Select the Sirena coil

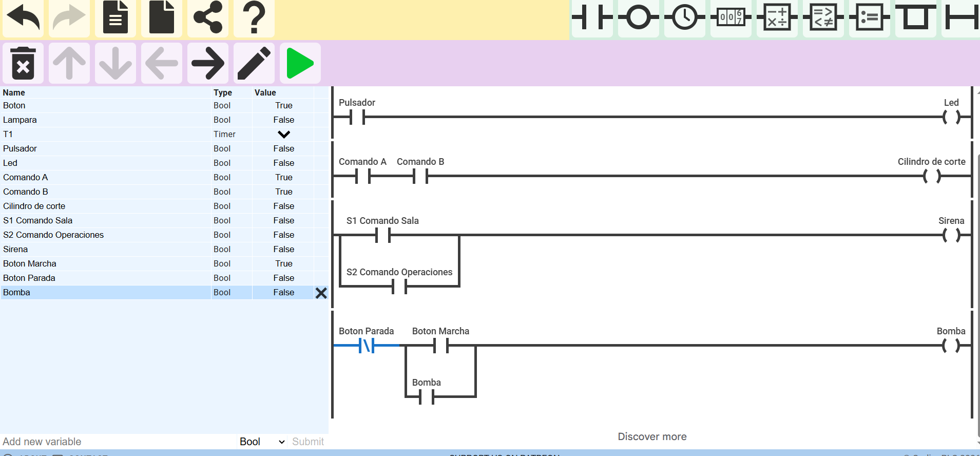[x=951, y=235]
